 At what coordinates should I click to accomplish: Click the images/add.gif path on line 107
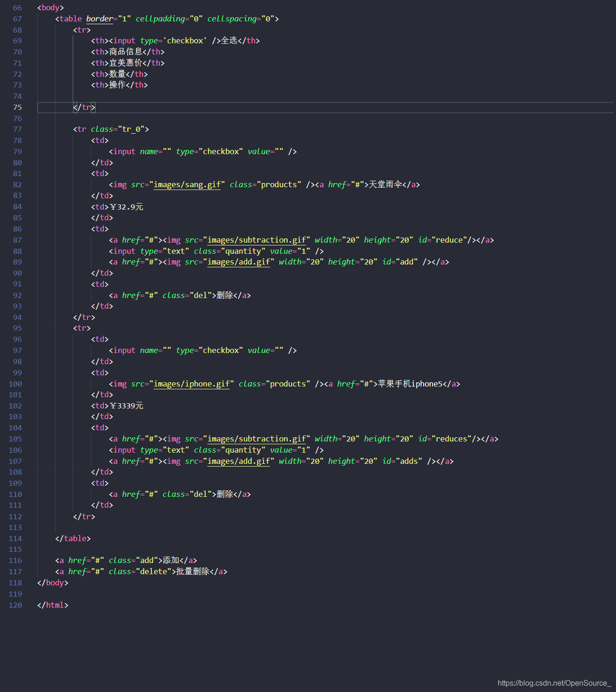(x=239, y=461)
